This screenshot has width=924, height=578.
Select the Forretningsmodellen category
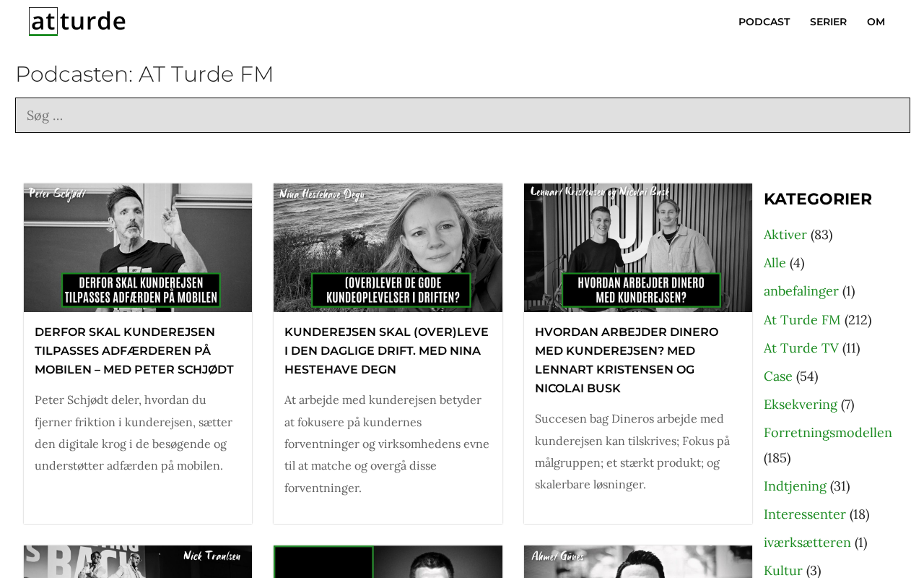pyautogui.click(x=828, y=433)
